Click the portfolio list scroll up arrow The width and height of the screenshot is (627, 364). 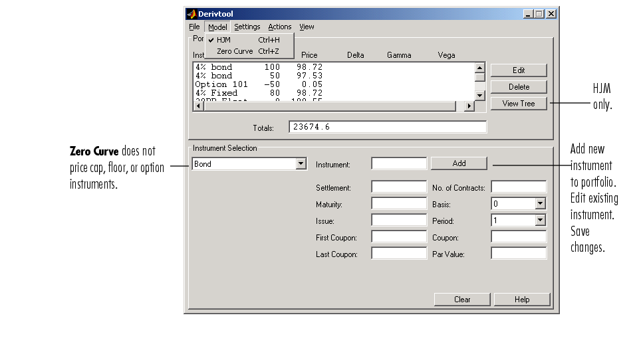pyautogui.click(x=480, y=68)
